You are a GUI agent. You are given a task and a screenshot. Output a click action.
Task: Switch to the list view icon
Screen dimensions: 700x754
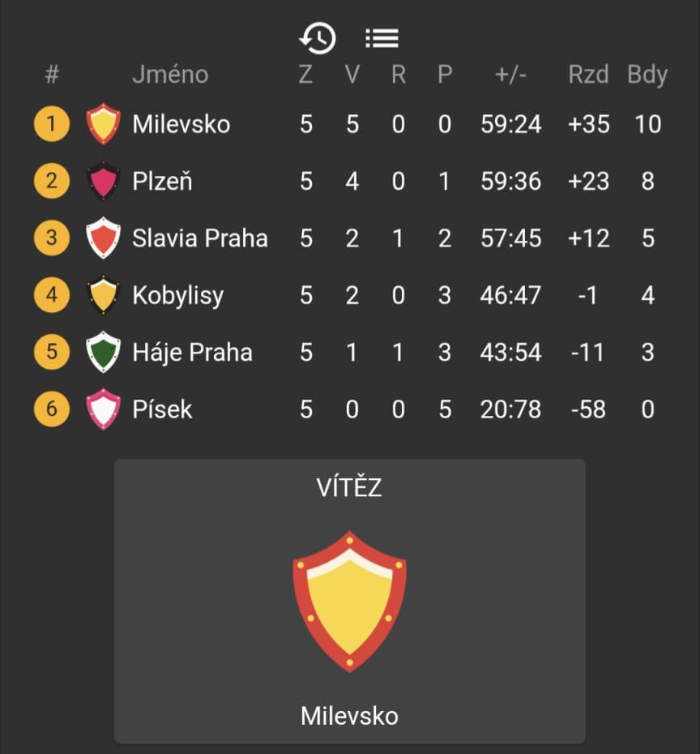click(382, 38)
